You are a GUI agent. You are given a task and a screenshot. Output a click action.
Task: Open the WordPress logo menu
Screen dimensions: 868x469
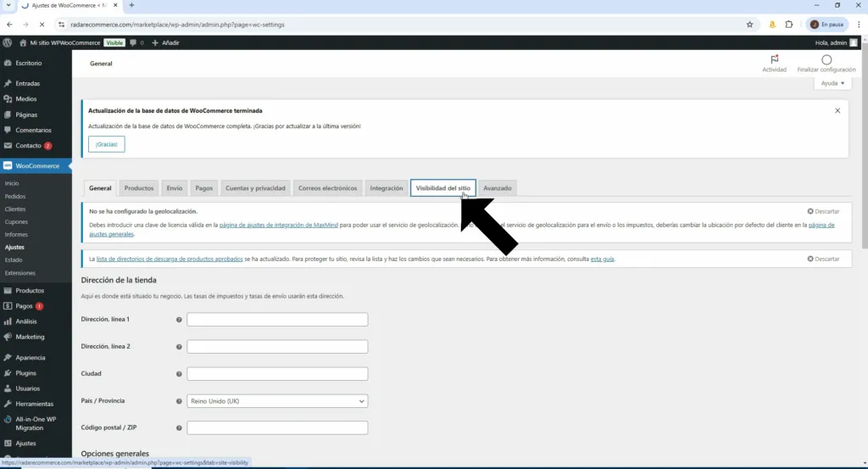coord(7,42)
